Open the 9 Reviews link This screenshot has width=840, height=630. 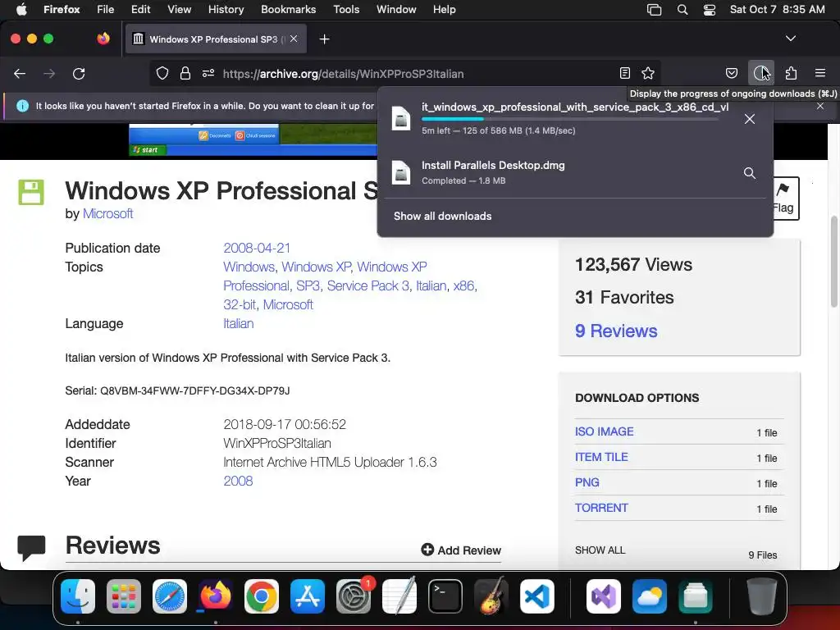click(x=616, y=331)
